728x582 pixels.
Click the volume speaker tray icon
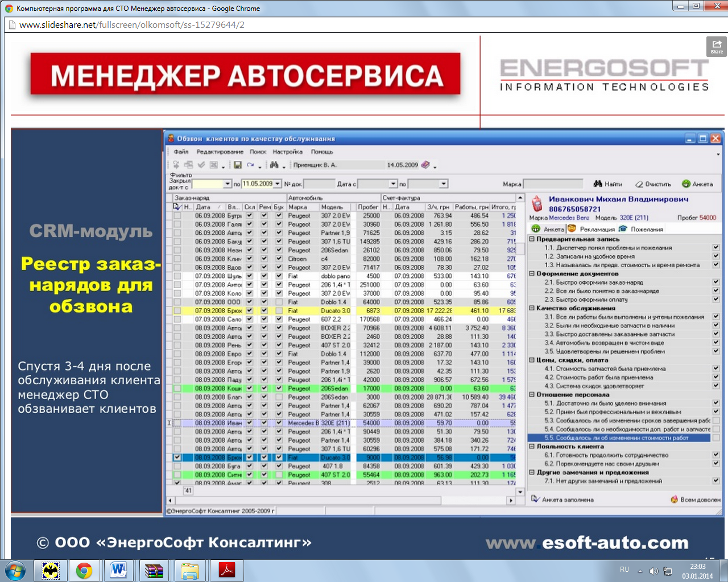click(653, 571)
